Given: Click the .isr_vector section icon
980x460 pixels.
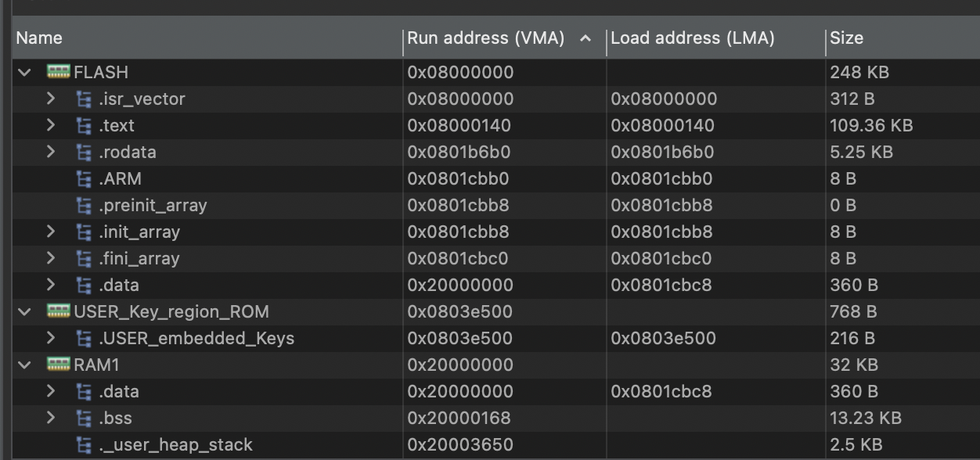Looking at the screenshot, I should pyautogui.click(x=82, y=99).
